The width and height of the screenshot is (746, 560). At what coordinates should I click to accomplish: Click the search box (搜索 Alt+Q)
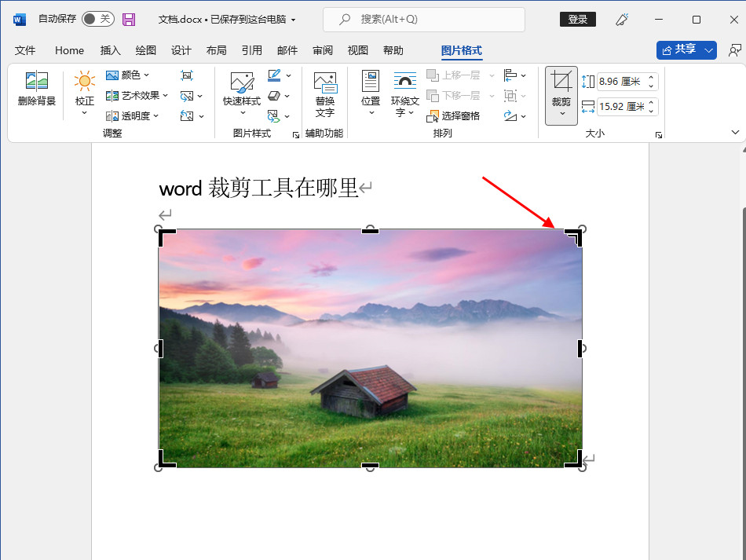tap(424, 20)
